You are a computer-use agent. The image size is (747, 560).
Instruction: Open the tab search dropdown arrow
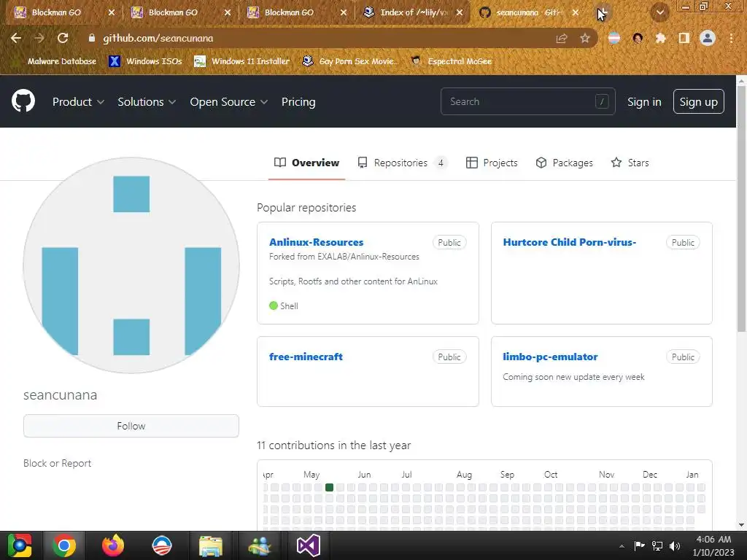pos(660,12)
